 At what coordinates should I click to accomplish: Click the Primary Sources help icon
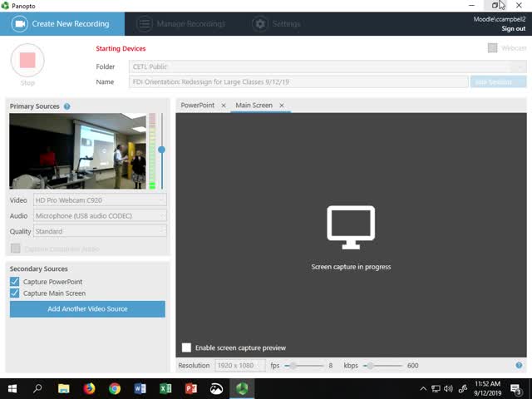click(x=67, y=106)
